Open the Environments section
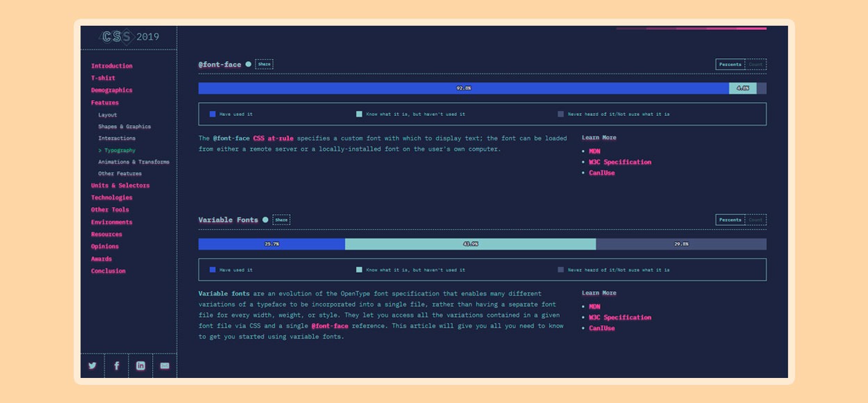The image size is (868, 403). pos(112,222)
